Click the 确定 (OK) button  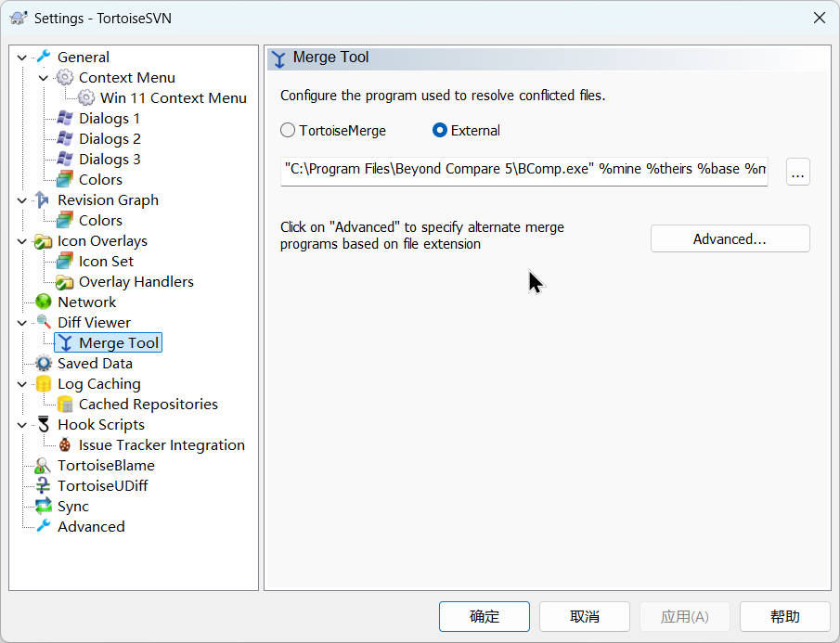[x=485, y=616]
